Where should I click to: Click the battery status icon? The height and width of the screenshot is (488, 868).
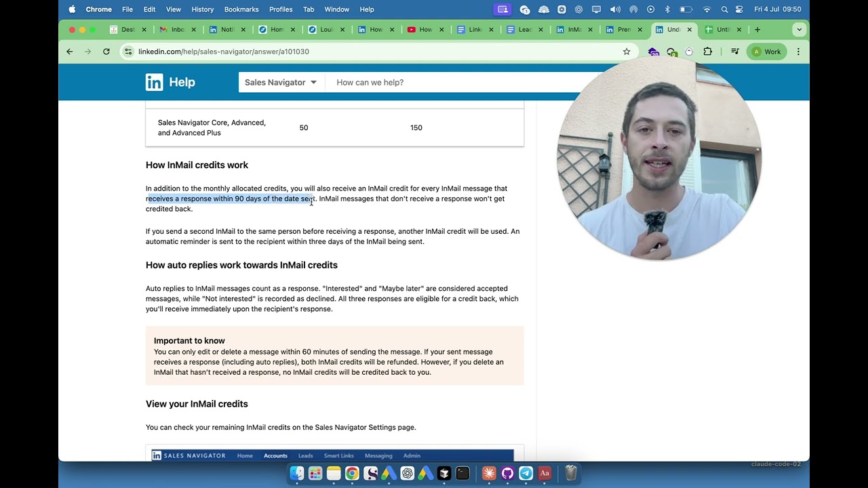pos(686,9)
